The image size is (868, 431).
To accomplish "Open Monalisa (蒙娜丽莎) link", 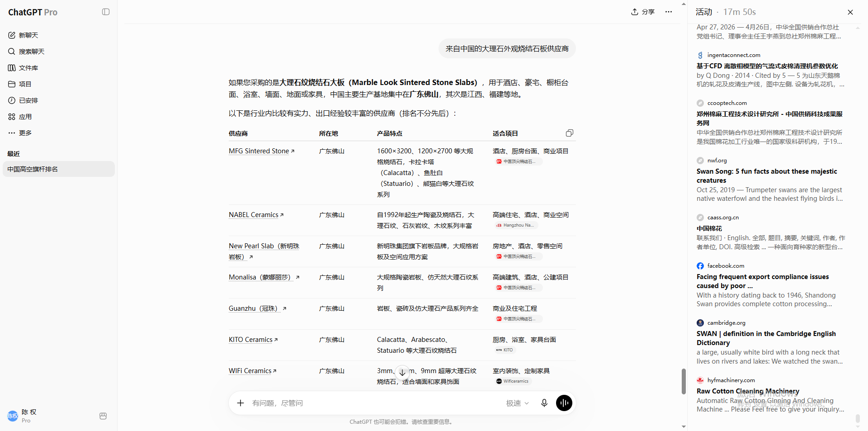I will pyautogui.click(x=264, y=277).
